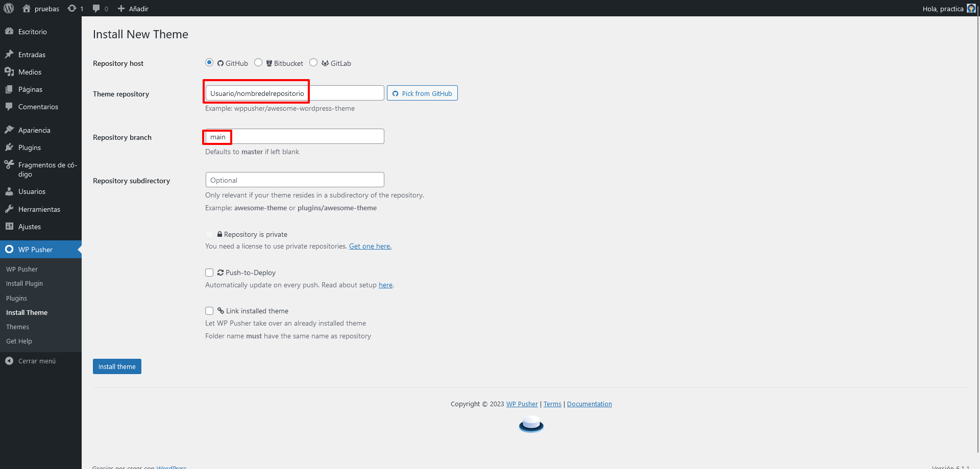Open the Get Help submenu item
Viewport: 980px width, 469px height.
19,341
